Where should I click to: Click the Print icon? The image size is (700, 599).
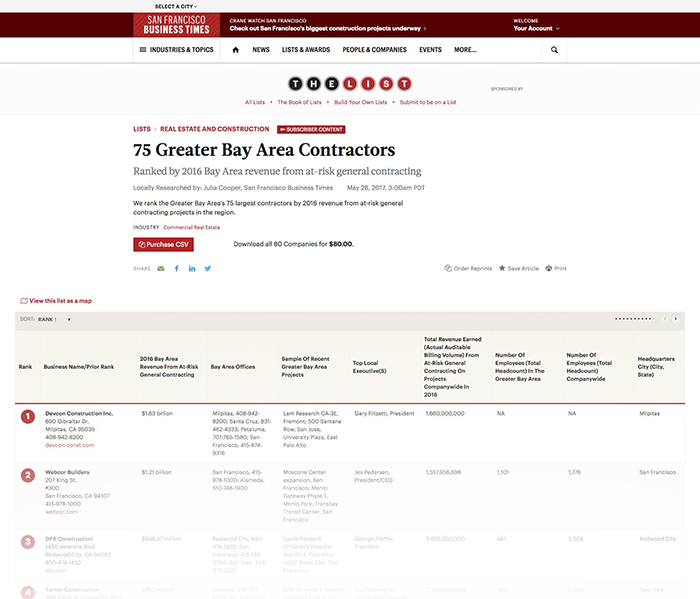pyautogui.click(x=549, y=268)
